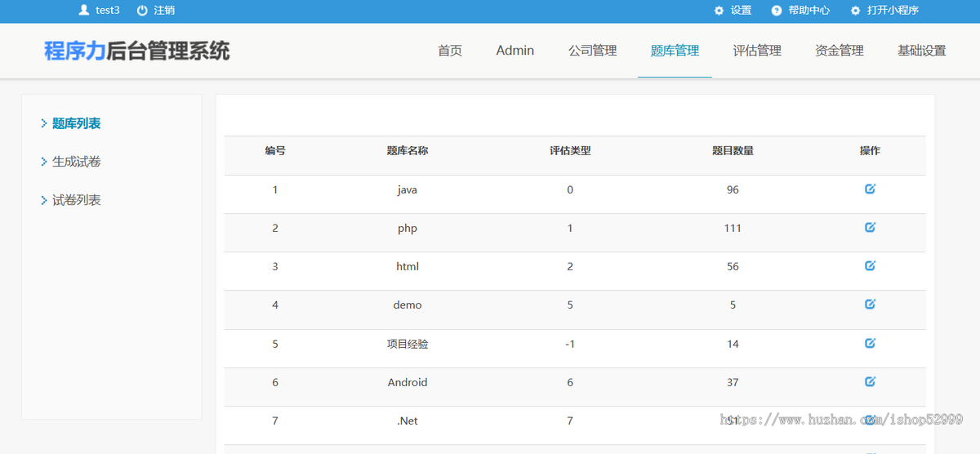980x454 pixels.
Task: Select 试卷列表 in the sidebar
Action: [77, 200]
